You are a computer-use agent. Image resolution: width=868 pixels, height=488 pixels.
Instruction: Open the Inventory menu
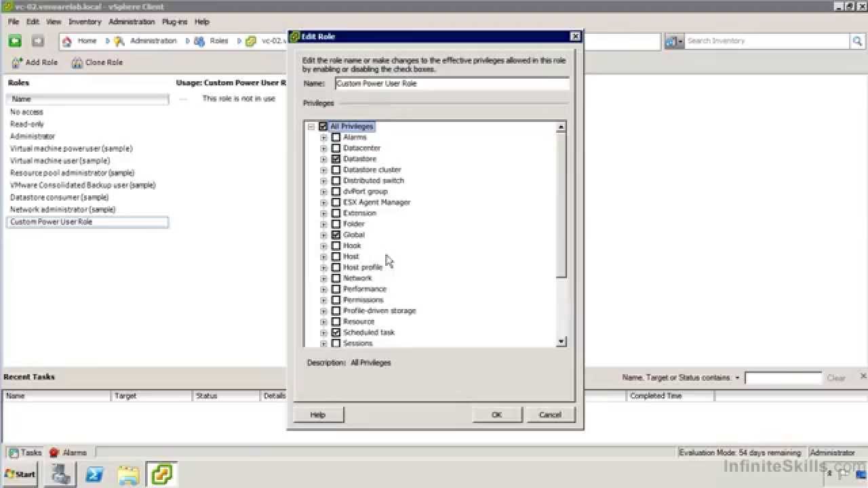click(x=85, y=22)
